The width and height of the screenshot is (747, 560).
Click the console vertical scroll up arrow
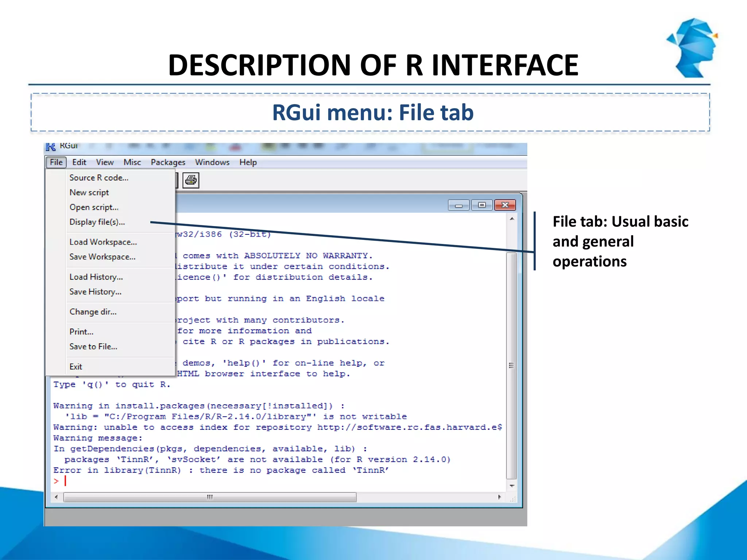(512, 219)
